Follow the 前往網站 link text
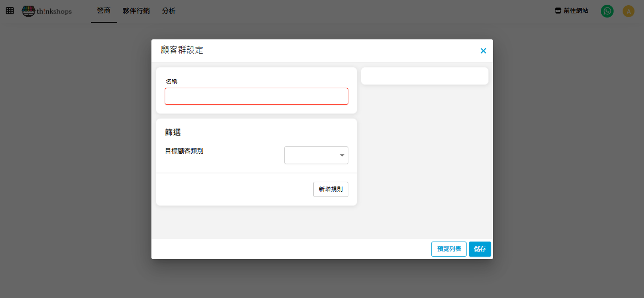The height and width of the screenshot is (298, 644). click(576, 11)
